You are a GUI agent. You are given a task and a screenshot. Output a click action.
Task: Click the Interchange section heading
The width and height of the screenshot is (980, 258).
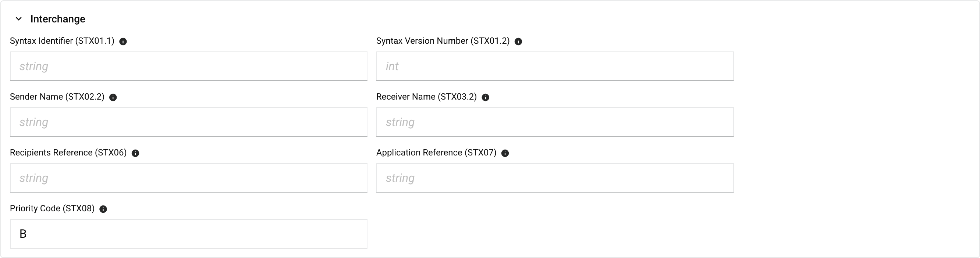57,19
